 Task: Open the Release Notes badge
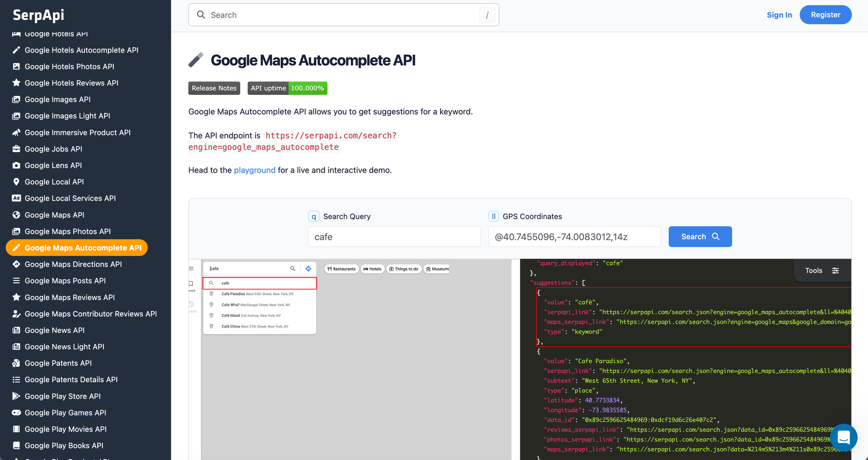tap(214, 88)
